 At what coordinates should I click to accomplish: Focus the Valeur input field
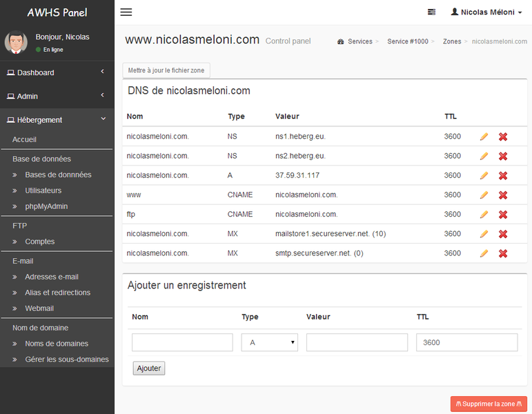pos(357,342)
